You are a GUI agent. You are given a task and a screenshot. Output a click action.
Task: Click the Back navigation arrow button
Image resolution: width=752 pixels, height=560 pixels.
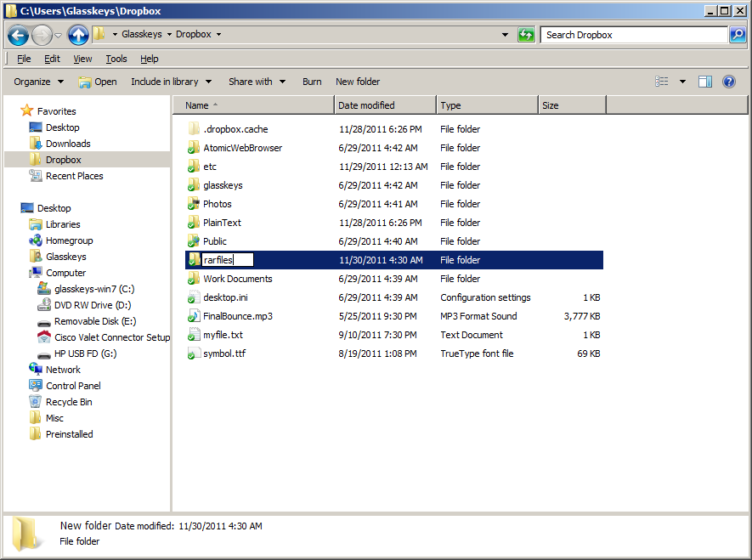click(19, 35)
